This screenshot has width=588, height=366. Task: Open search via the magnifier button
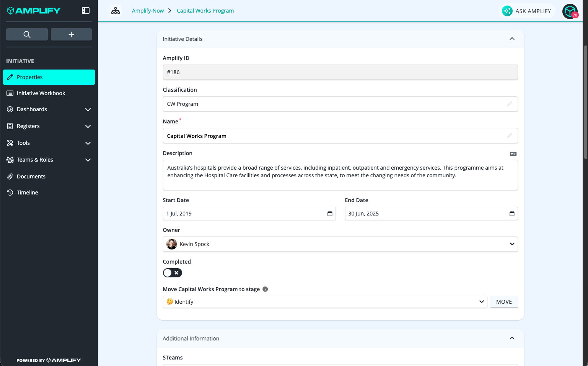pyautogui.click(x=27, y=34)
